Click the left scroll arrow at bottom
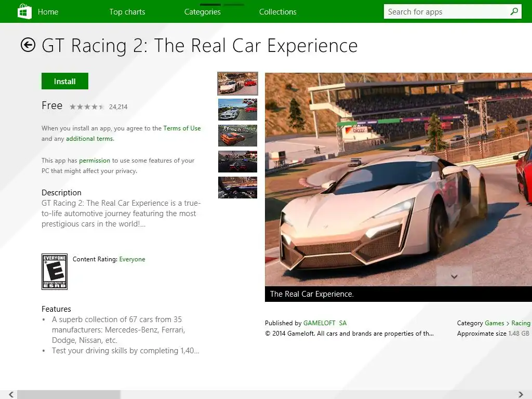The height and width of the screenshot is (399, 532). pos(11,394)
